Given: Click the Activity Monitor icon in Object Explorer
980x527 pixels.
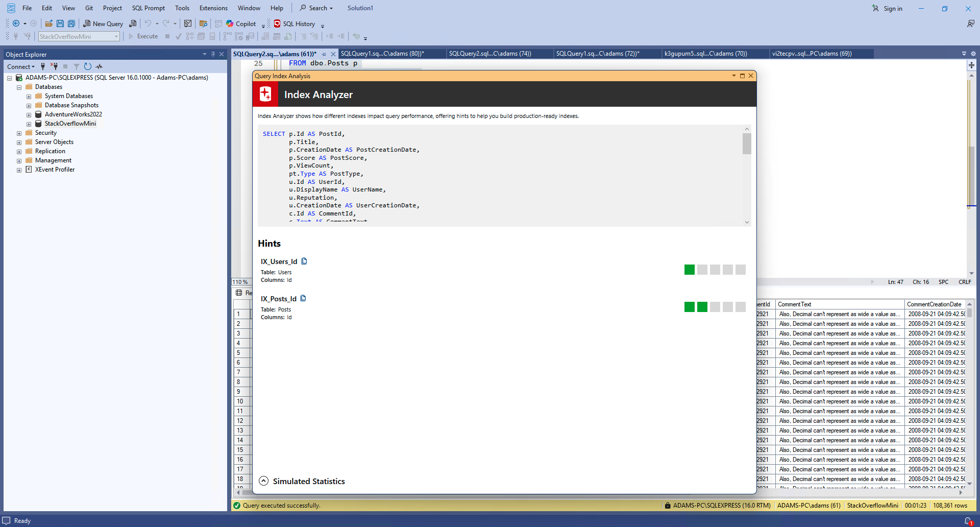Looking at the screenshot, I should point(99,66).
